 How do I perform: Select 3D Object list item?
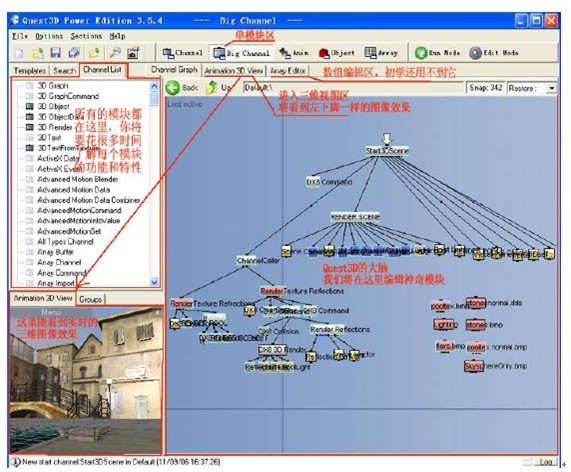point(53,106)
